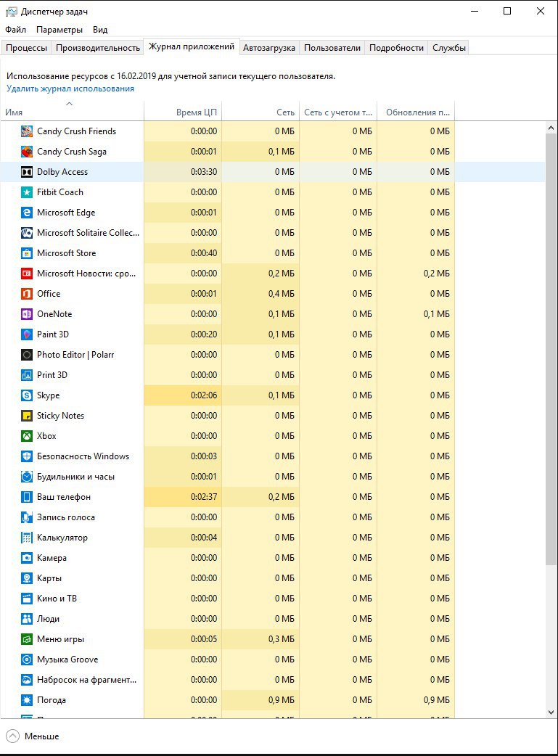
Task: Click the scrollbar down arrow
Action: [551, 712]
